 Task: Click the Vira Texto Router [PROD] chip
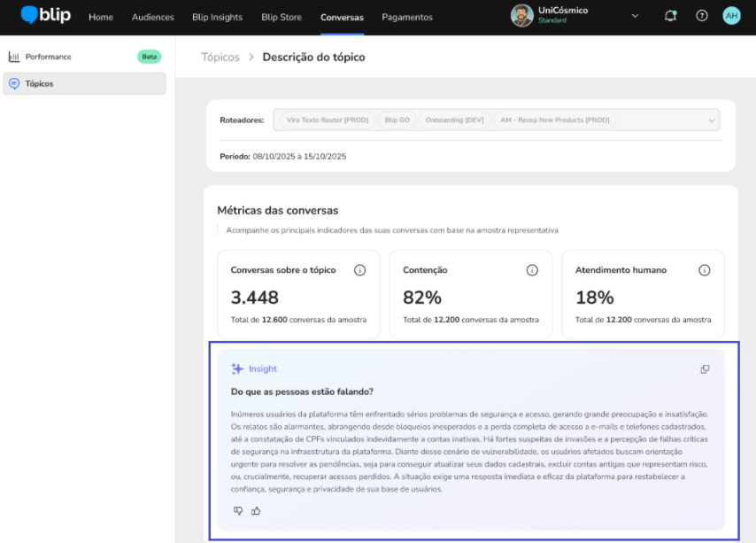[327, 120]
